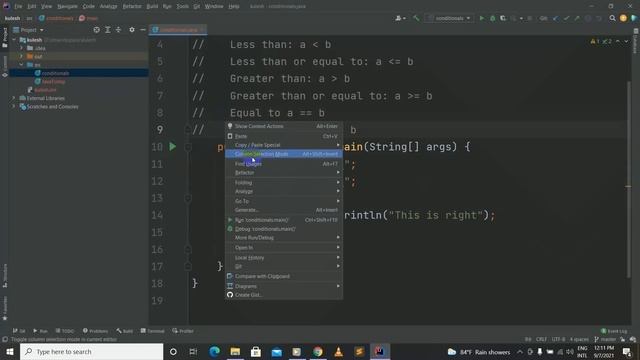Choose Show Context Actions from context menu
Screen dimensions: 640x360
284,126
